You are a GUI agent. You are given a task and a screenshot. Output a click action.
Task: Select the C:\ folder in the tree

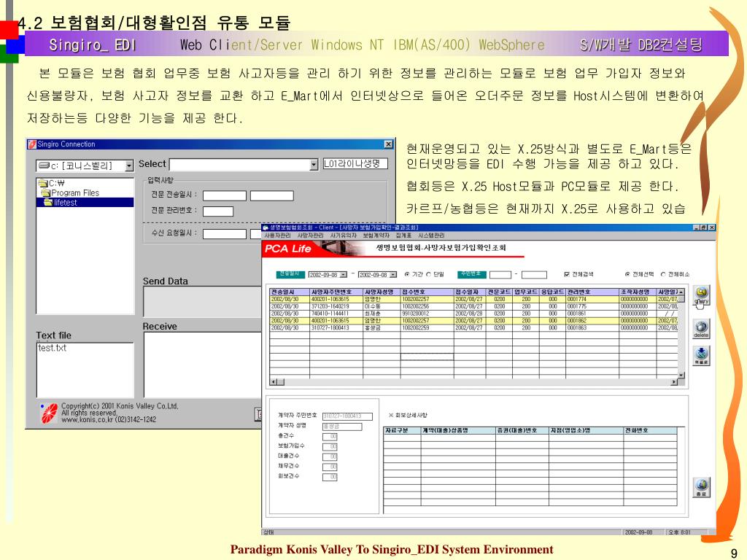tap(52, 183)
